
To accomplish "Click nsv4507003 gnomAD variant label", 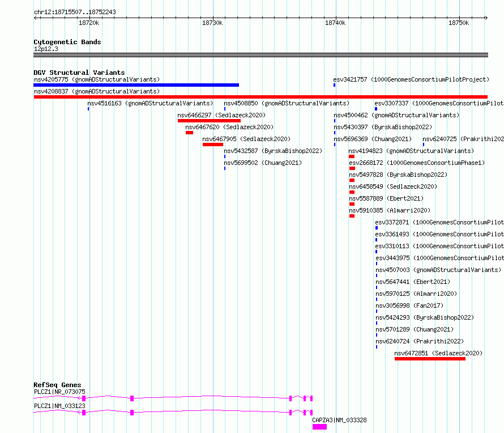I will click(438, 270).
